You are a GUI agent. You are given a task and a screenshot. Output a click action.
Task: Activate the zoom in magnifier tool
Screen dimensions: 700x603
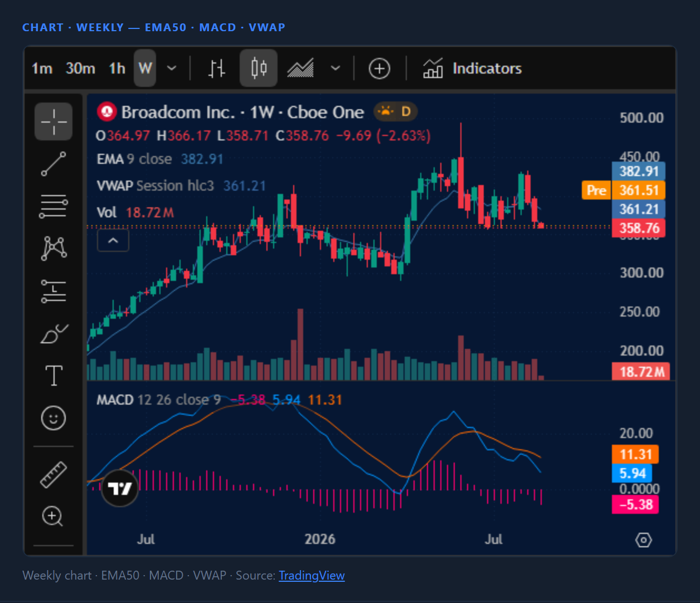pos(54,517)
